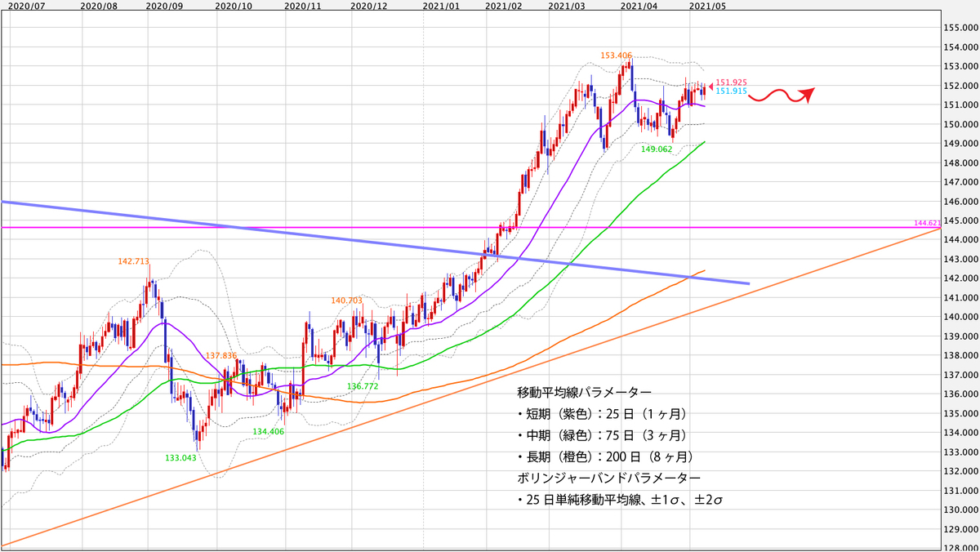Click the red 151.925 current price label
Image resolution: width=980 pixels, height=552 pixels.
coord(732,82)
